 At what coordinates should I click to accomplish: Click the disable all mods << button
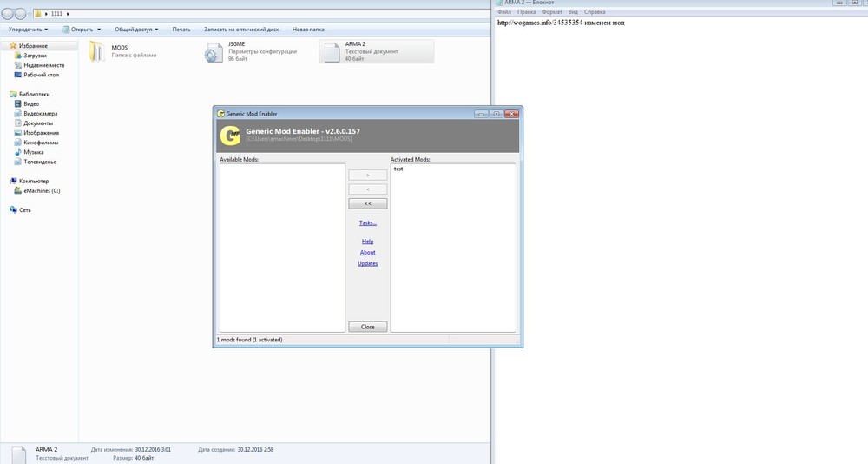coord(367,204)
